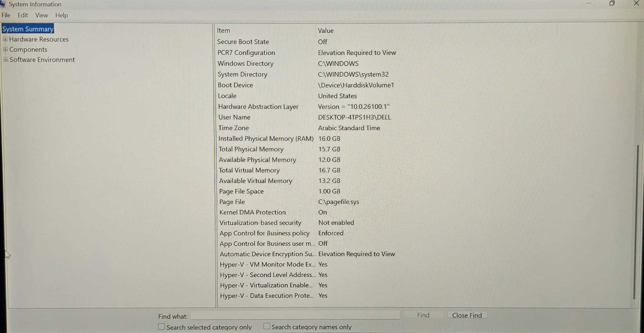644x333 pixels.
Task: Click the DESKTOP-4TPS1H3\DELL value
Action: click(354, 117)
